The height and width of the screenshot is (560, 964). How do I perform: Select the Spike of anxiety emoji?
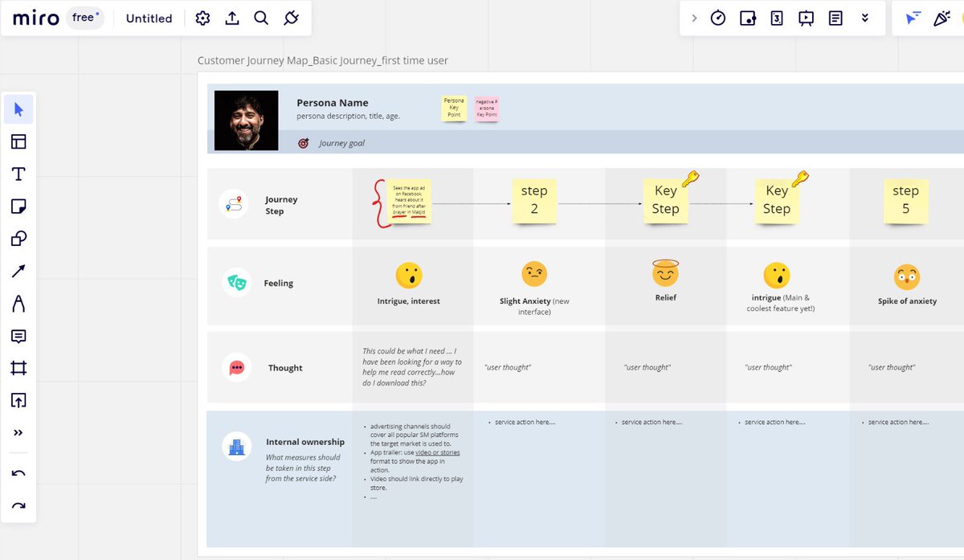[x=907, y=277]
